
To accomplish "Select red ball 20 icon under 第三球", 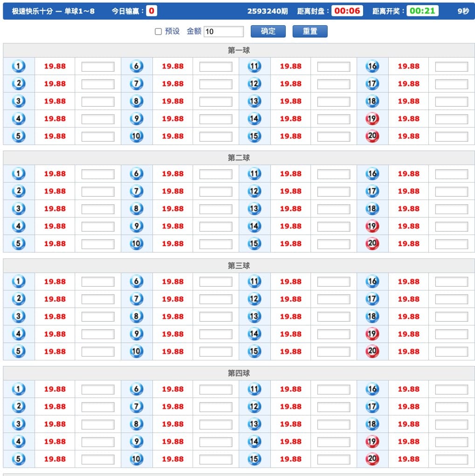I will 372,351.
